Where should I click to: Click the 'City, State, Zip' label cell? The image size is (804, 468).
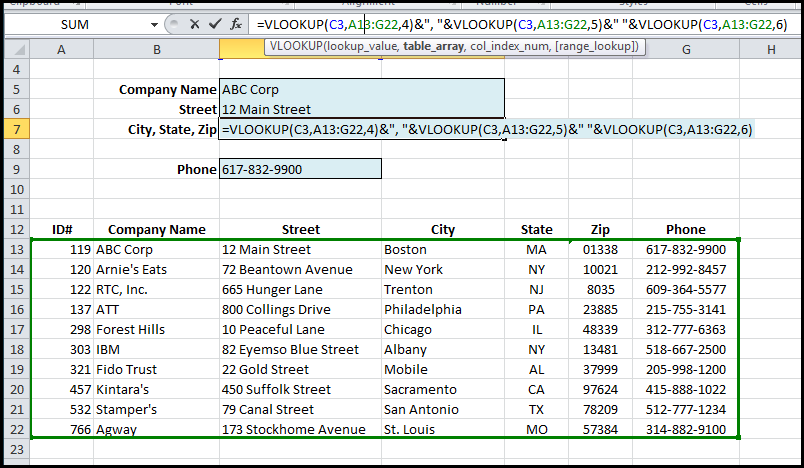pos(156,129)
